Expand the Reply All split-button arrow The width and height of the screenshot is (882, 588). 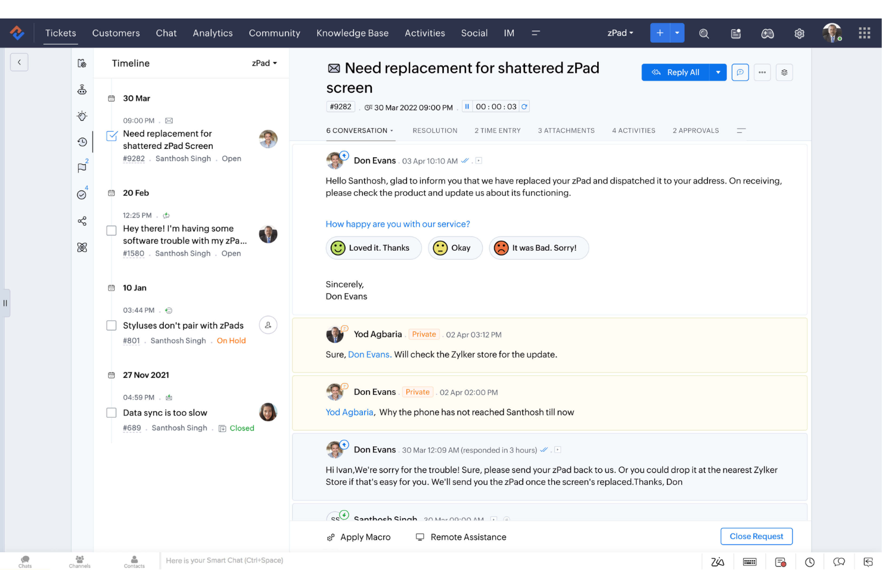tap(719, 72)
